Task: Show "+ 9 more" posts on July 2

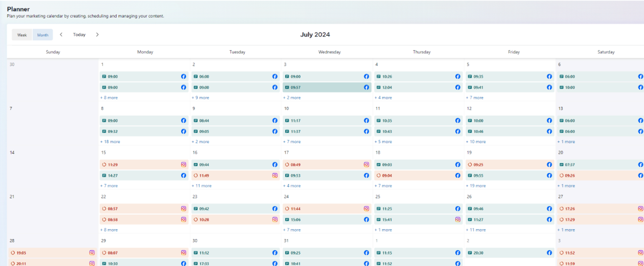Action: (201, 97)
